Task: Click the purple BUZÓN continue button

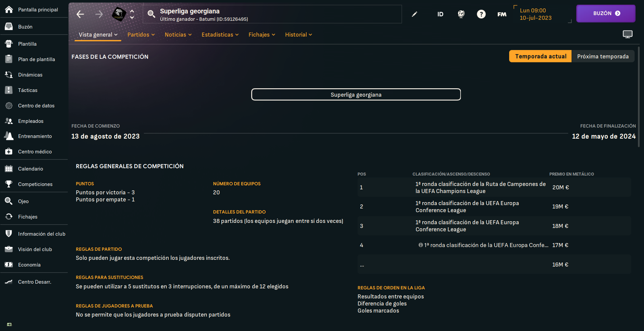Action: tap(606, 13)
